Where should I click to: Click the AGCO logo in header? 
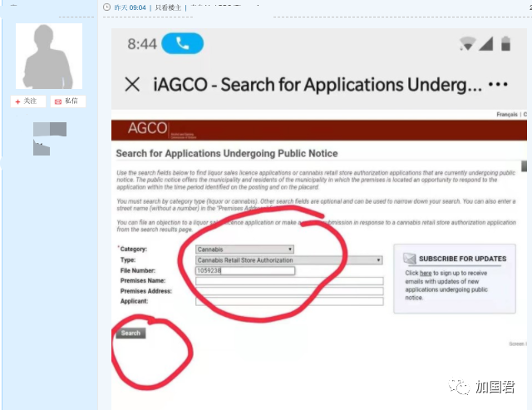(x=148, y=128)
